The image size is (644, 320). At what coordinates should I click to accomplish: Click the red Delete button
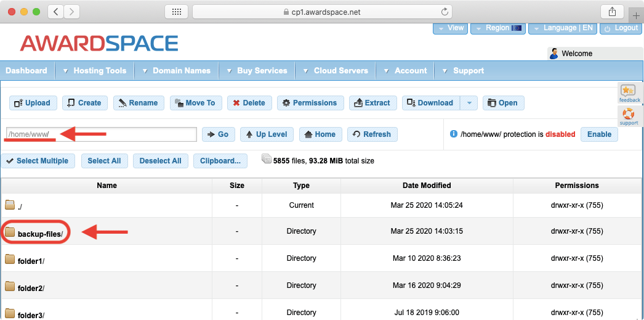(249, 103)
